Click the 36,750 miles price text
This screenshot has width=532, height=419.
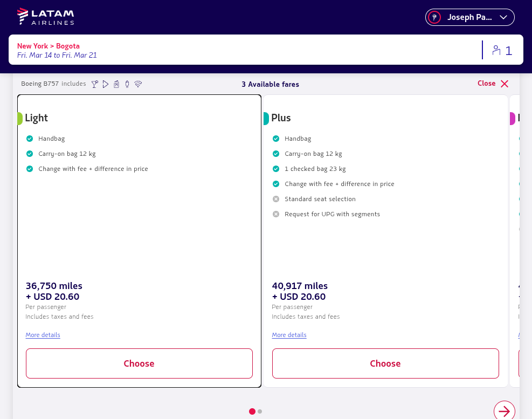(x=54, y=286)
